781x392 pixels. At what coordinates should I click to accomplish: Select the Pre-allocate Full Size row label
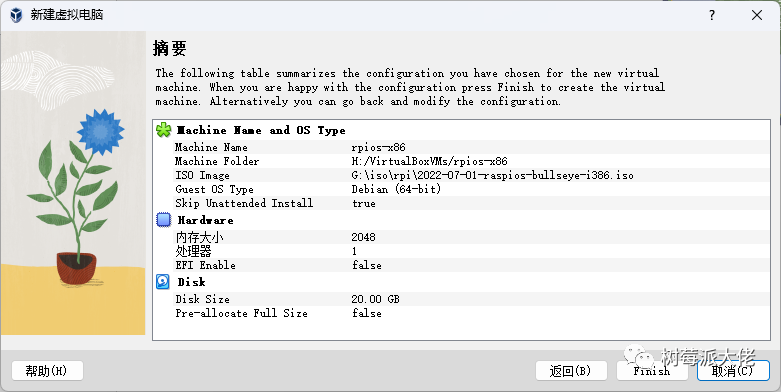[242, 313]
